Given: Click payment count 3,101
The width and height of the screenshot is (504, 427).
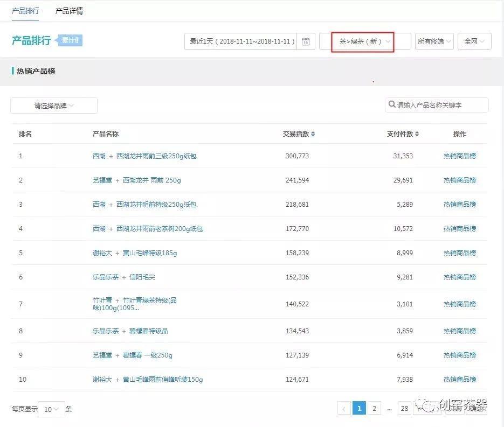Looking at the screenshot, I should click(405, 304).
